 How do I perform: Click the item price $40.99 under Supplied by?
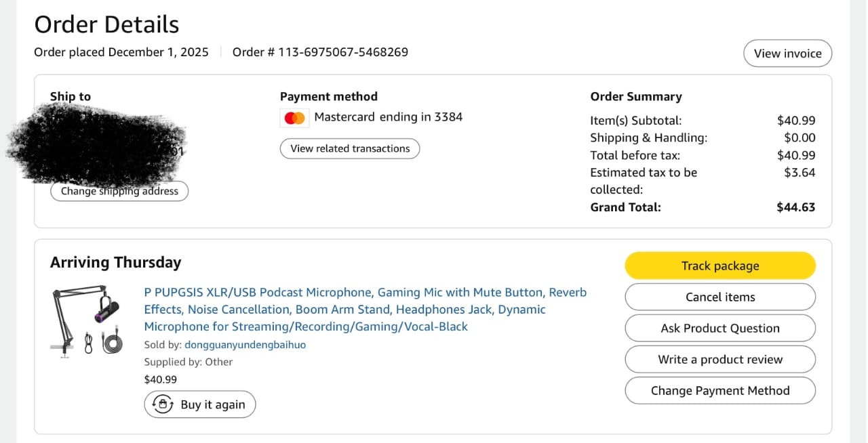161,379
